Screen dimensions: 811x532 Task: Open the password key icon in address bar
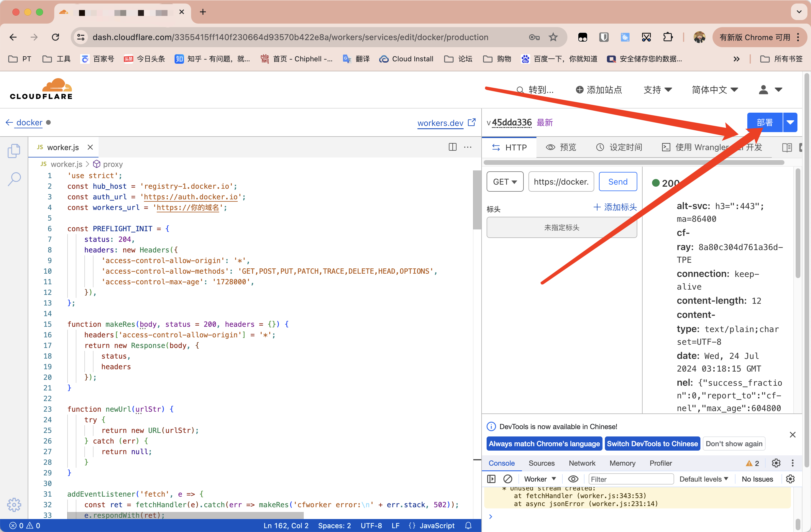[534, 37]
